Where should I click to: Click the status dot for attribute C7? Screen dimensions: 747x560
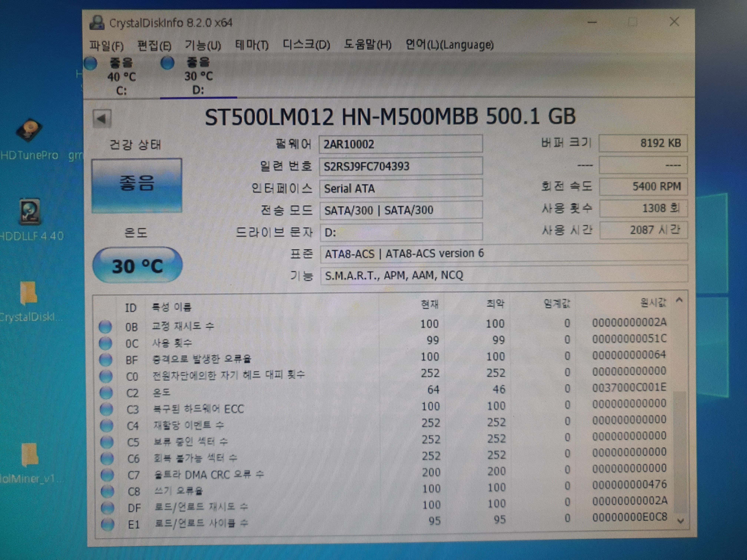107,475
